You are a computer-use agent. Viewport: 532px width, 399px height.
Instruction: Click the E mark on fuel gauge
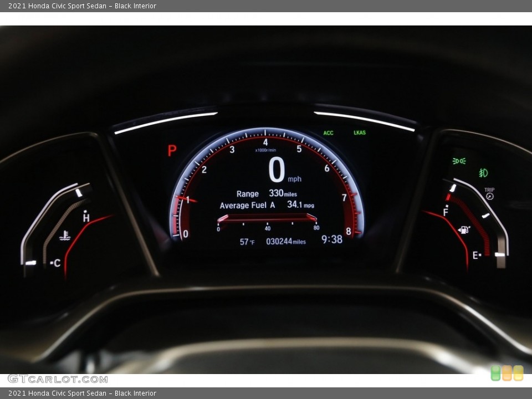click(x=475, y=255)
